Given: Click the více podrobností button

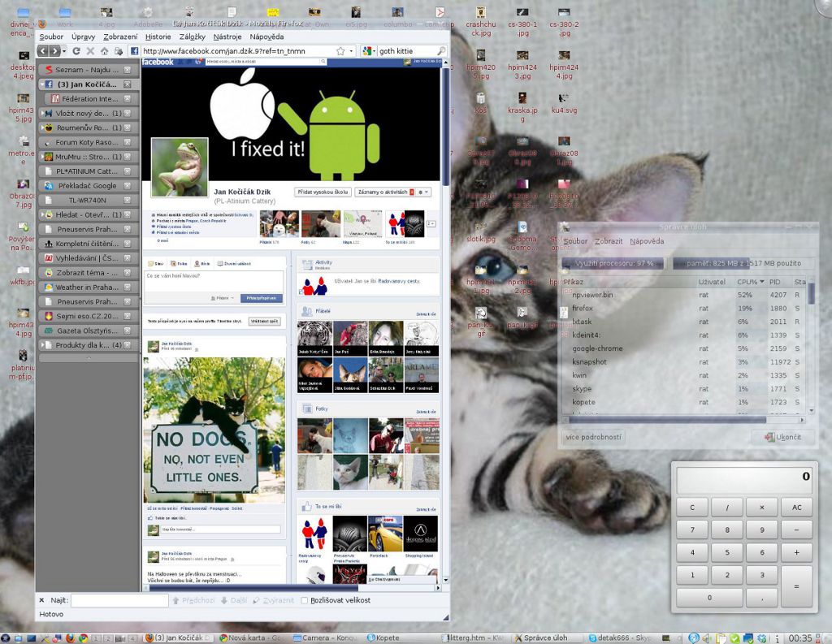Looking at the screenshot, I should pyautogui.click(x=593, y=437).
